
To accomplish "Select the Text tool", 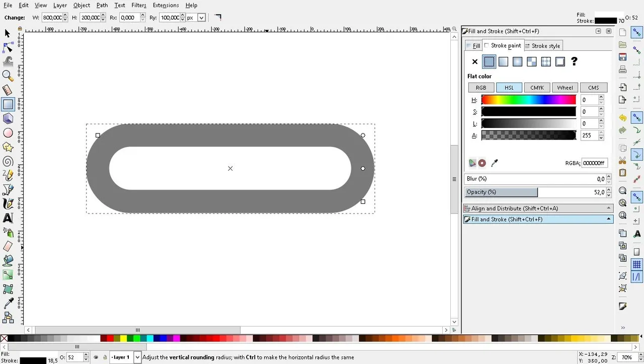I will (x=8, y=218).
